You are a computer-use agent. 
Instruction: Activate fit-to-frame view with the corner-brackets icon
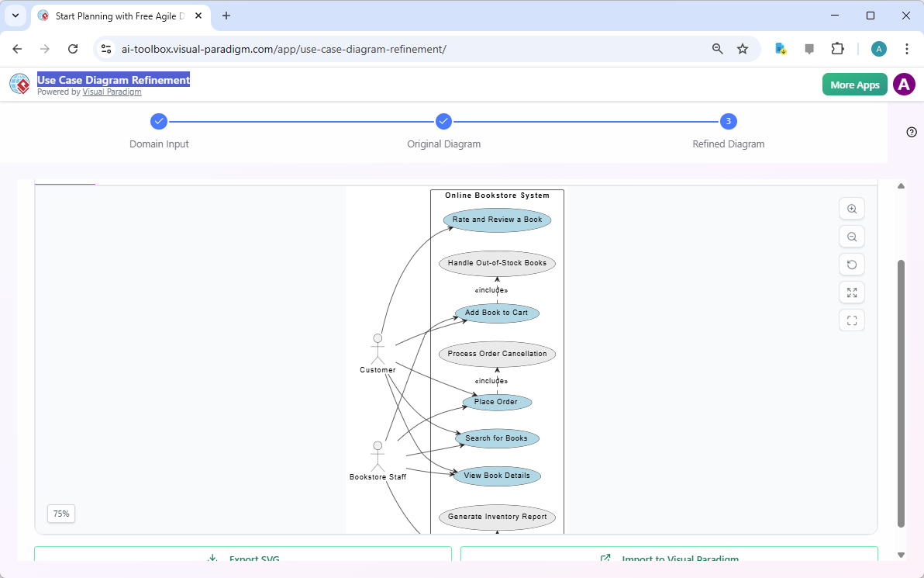(x=851, y=320)
